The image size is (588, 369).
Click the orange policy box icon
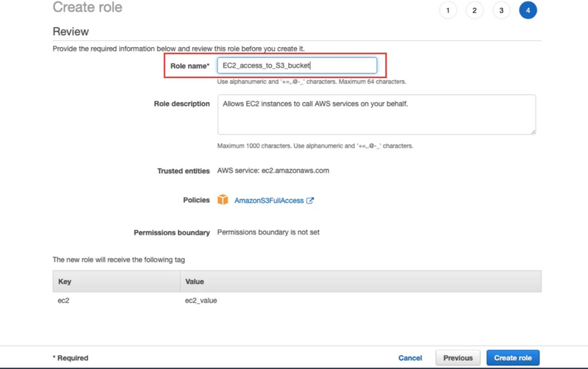pyautogui.click(x=223, y=200)
